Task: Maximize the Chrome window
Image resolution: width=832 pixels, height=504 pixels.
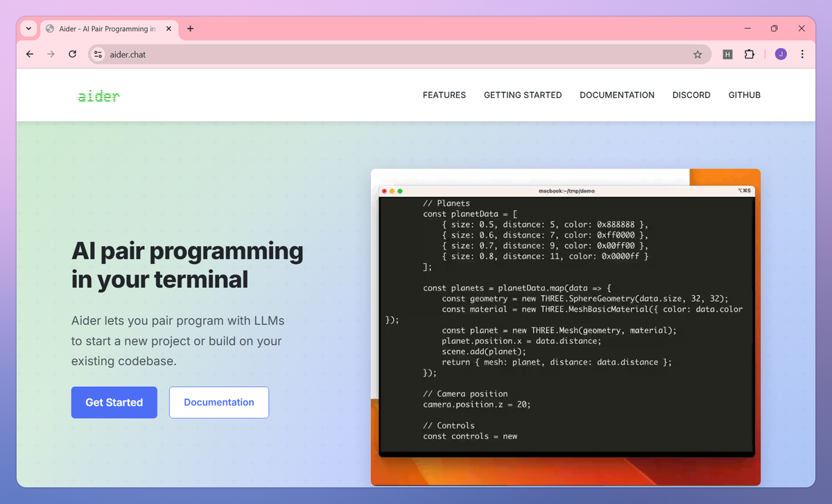Action: pos(774,28)
